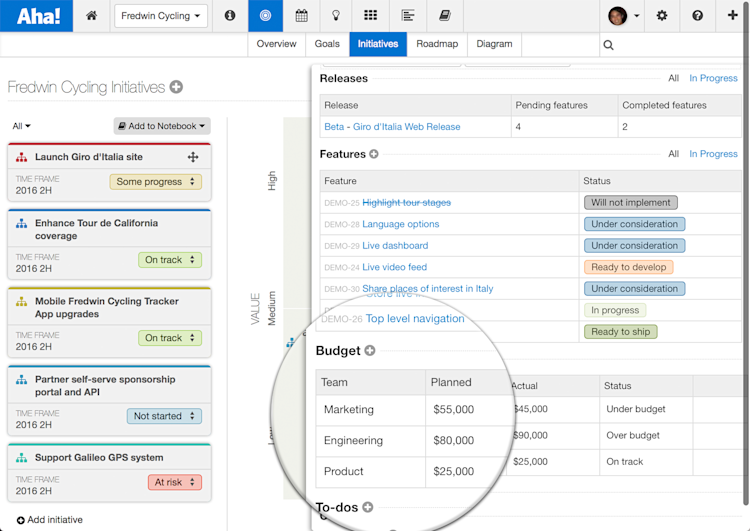This screenshot has height=531, width=750.
Task: Open the product info icon
Action: coord(230,16)
